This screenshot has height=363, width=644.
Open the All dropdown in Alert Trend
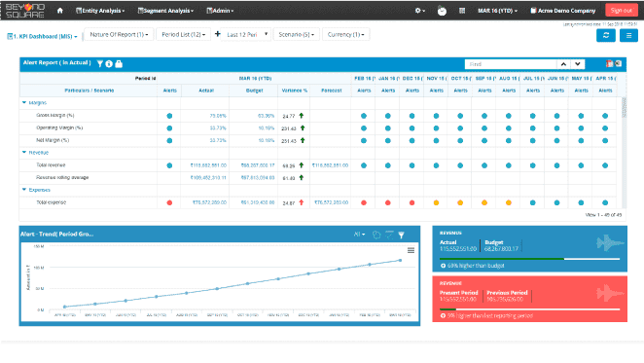coord(359,235)
